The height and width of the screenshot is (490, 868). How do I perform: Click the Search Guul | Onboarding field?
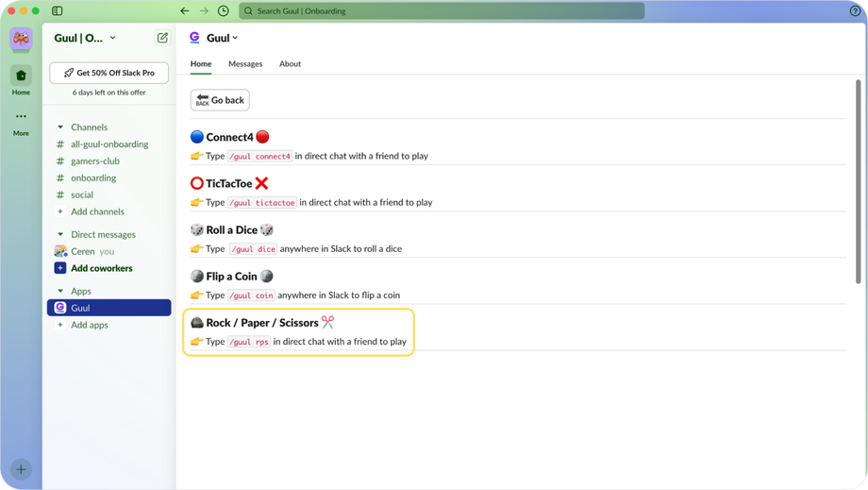pyautogui.click(x=442, y=10)
